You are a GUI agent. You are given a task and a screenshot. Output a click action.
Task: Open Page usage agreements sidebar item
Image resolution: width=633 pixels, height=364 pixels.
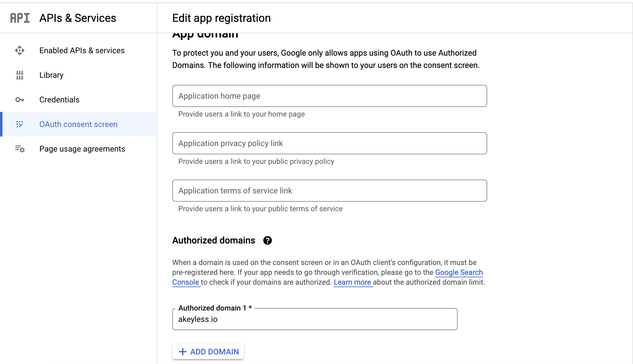coord(82,149)
